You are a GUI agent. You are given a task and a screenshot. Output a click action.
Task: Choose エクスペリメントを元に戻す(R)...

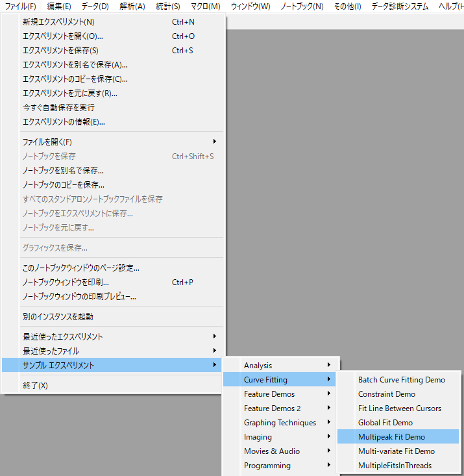click(113, 94)
